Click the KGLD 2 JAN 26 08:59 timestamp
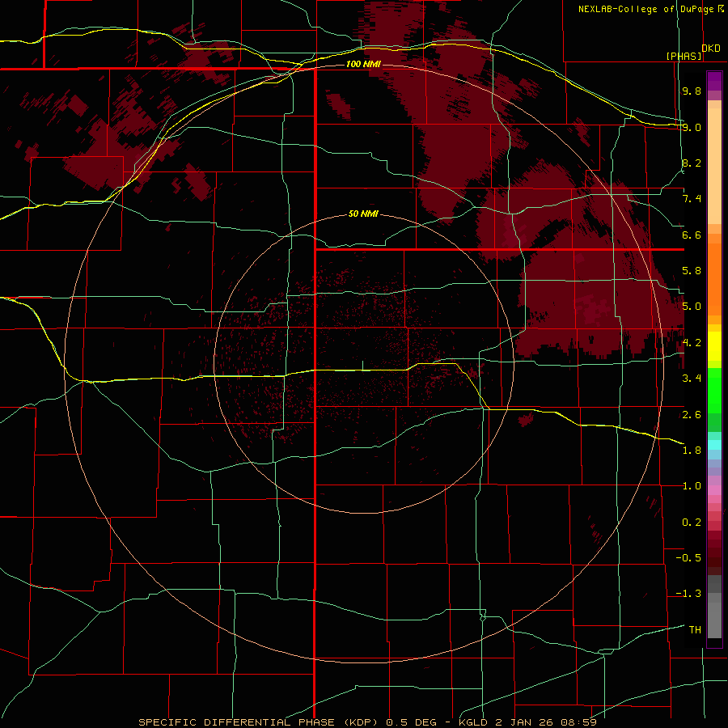Image resolution: width=728 pixels, height=728 pixels. pyautogui.click(x=527, y=722)
